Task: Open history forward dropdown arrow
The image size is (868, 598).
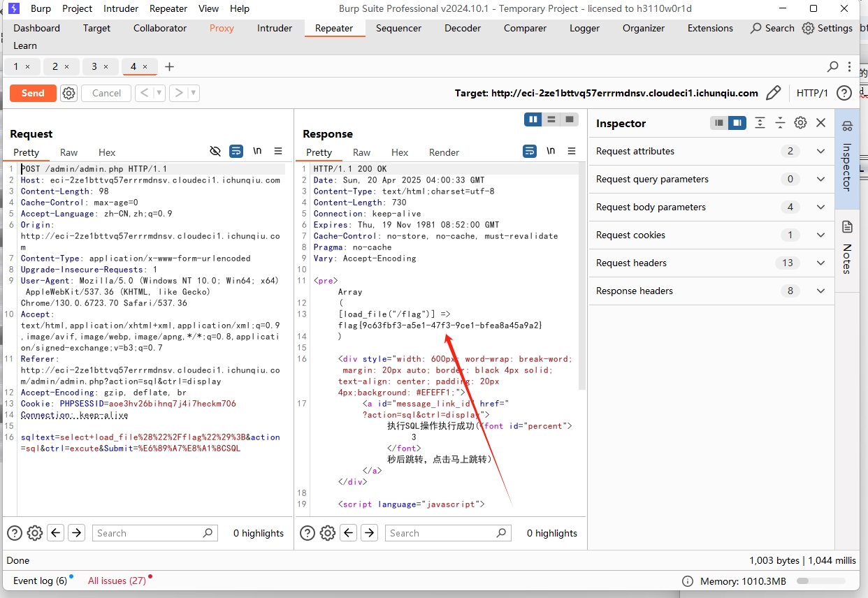Action: 194,93
